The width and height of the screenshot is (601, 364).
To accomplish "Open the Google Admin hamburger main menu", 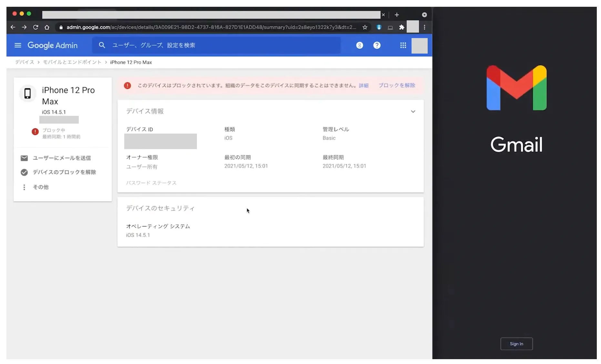I will [x=18, y=45].
